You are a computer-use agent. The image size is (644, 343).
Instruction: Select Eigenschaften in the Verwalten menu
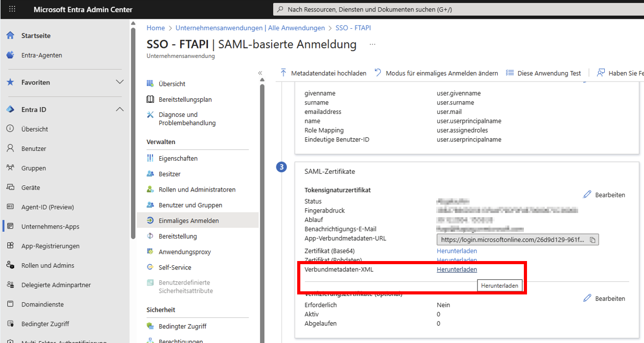[178, 158]
